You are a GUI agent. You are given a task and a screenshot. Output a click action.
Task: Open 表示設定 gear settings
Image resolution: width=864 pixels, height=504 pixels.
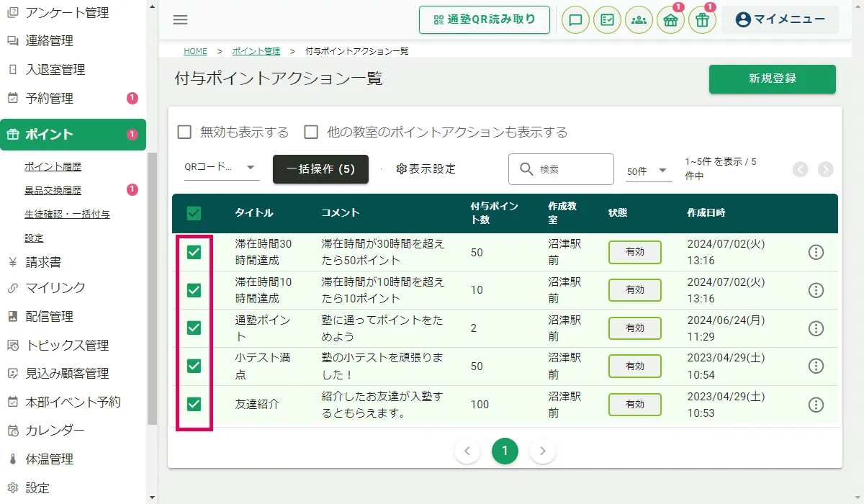point(426,169)
